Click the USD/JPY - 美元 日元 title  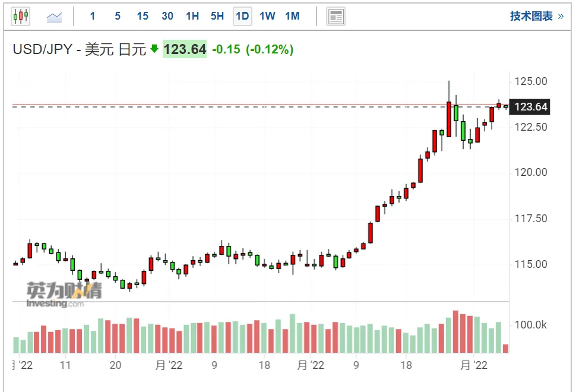click(80, 49)
